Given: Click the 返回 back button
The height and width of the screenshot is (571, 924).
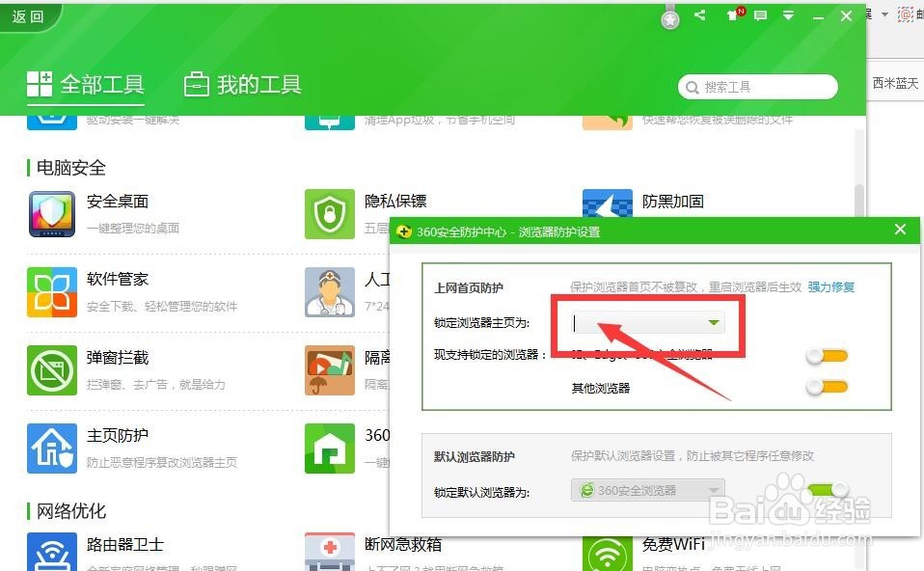Looking at the screenshot, I should click(x=28, y=16).
